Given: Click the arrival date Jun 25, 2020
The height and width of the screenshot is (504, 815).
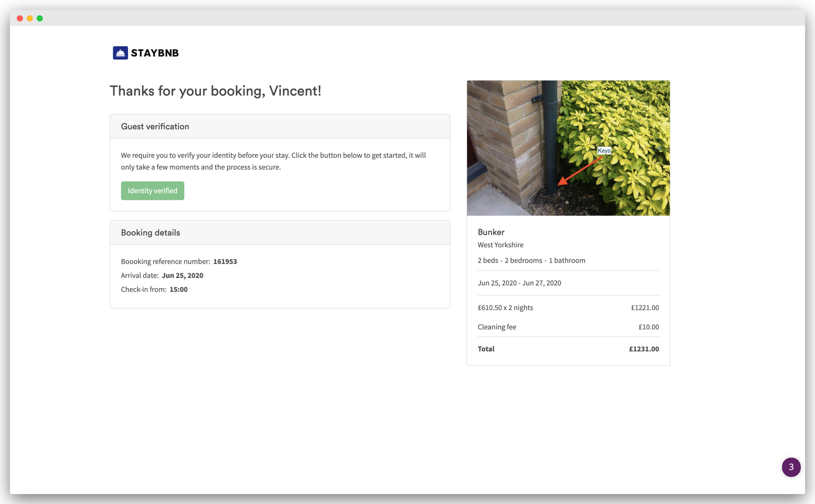Looking at the screenshot, I should 182,276.
